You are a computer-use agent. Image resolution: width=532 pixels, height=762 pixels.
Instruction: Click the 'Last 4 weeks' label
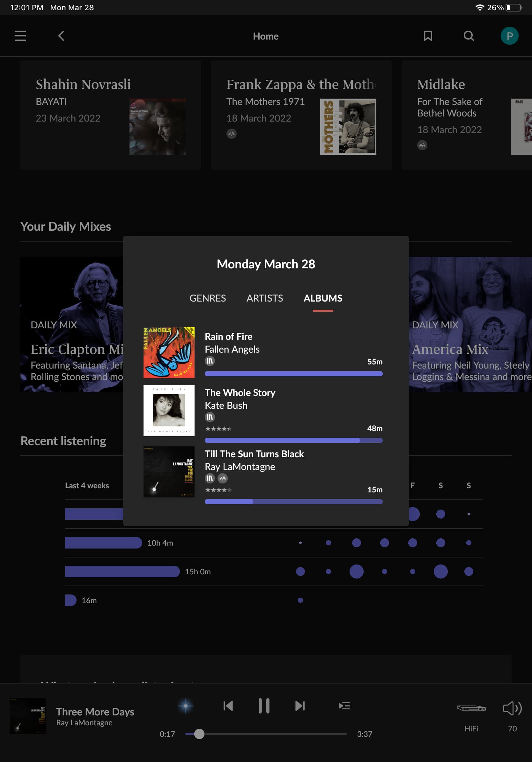[87, 485]
